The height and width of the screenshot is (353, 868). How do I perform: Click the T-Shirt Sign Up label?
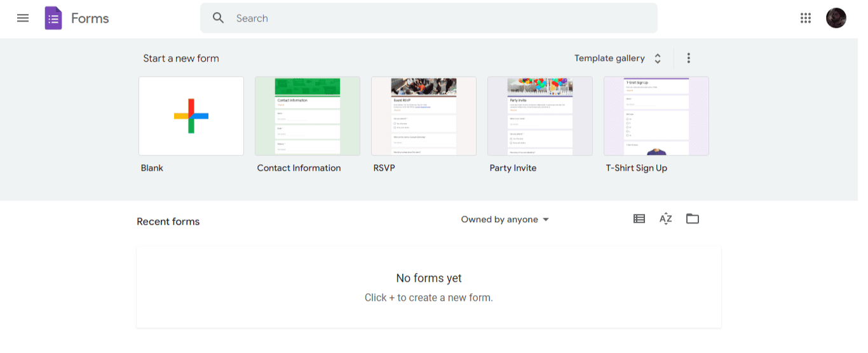(x=637, y=168)
